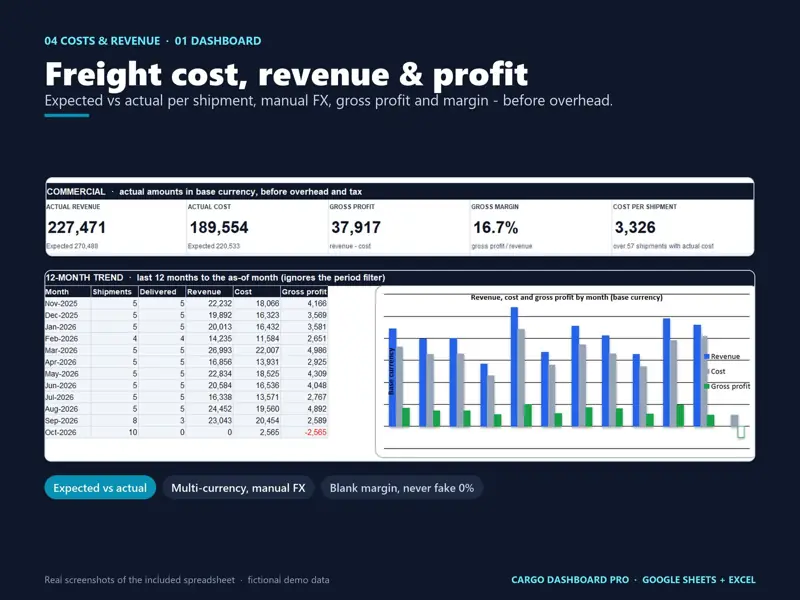The height and width of the screenshot is (600, 800).
Task: Select the Month column header
Action: click(x=68, y=292)
